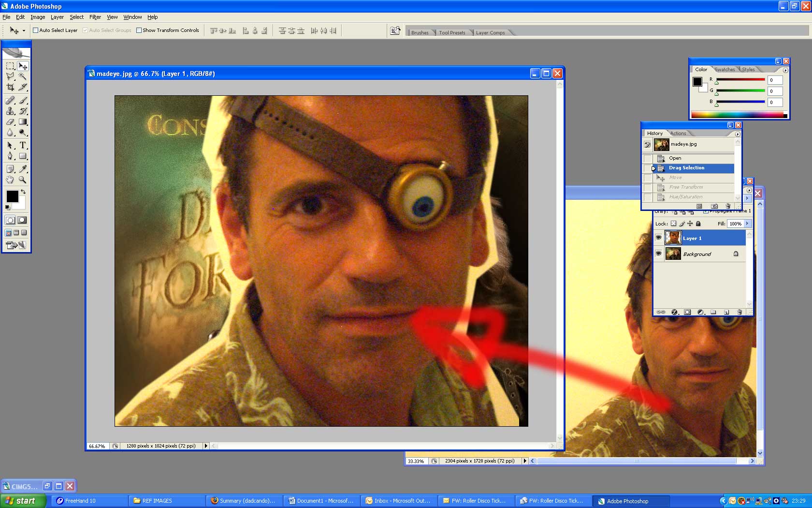This screenshot has height=508, width=812.
Task: Select the Move tool in the toolbox
Action: coord(23,66)
